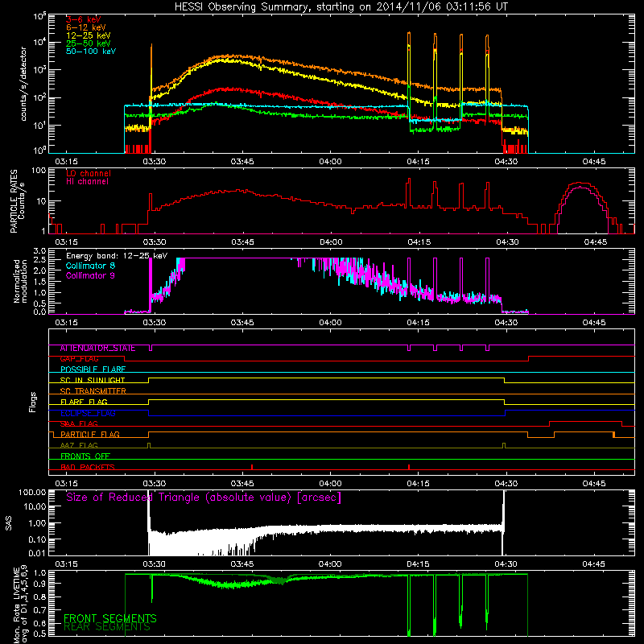
Task: Click the FLARE_FLAG label
Action: tap(84, 402)
